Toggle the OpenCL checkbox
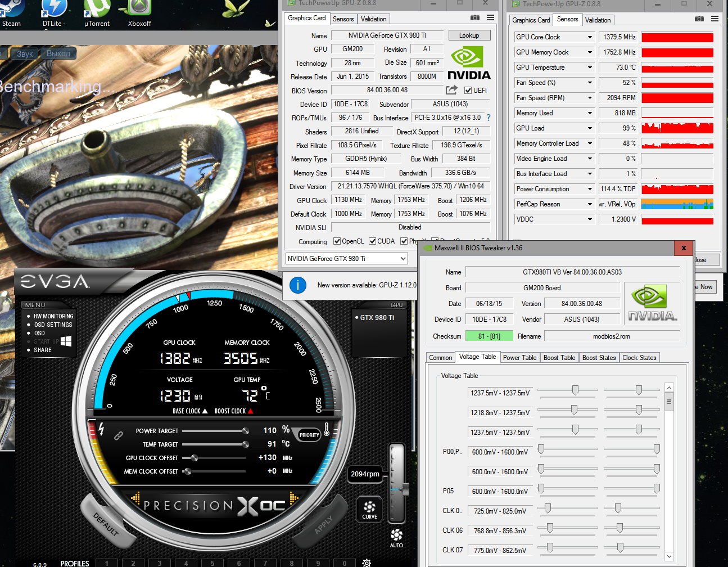 tap(337, 241)
